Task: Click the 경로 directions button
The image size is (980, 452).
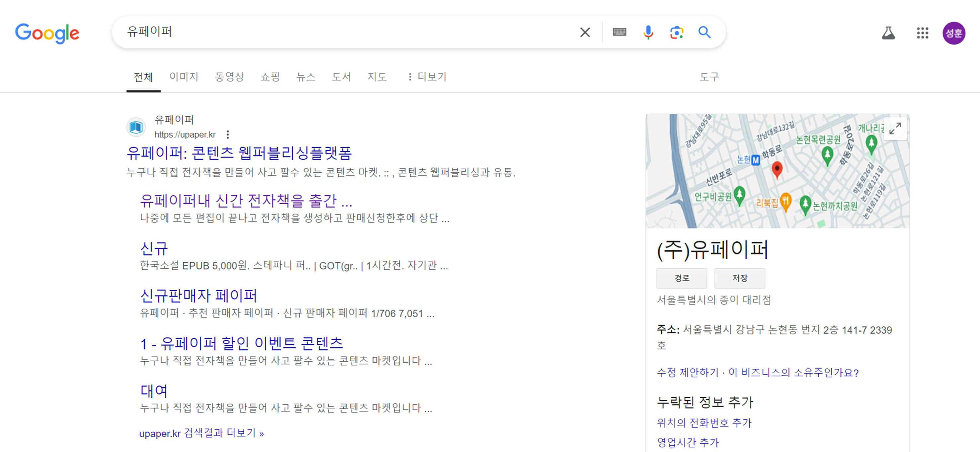Action: 681,278
